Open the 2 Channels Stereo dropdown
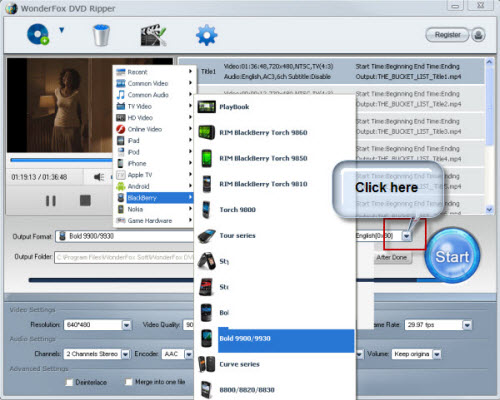 coord(125,354)
